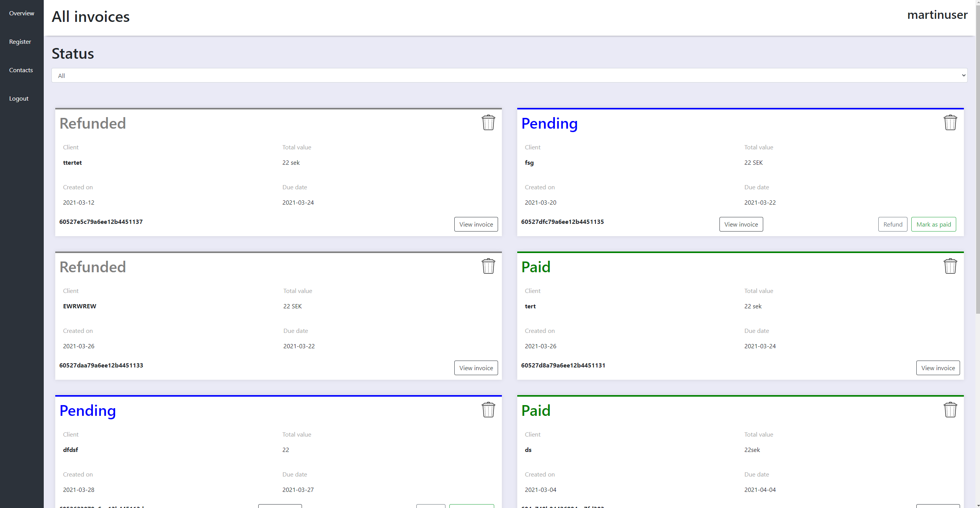Refund the fsg Pending invoice
980x508 pixels.
pos(893,225)
